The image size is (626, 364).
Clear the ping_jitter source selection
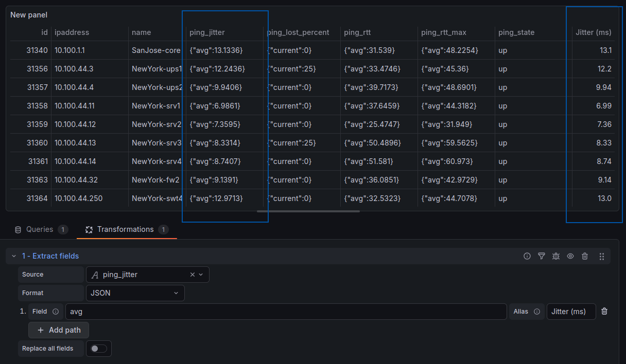coord(193,275)
